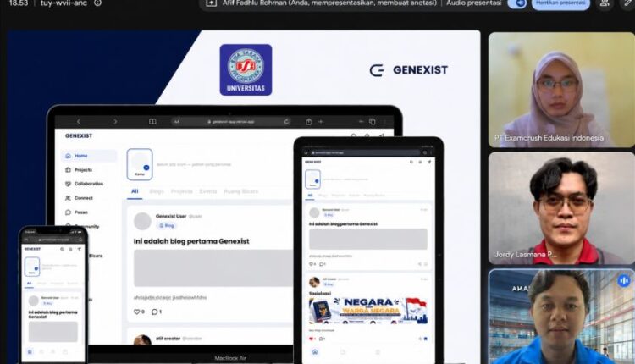Click PT Examcrush Edukasi Indonesia video tile

pyautogui.click(x=561, y=90)
